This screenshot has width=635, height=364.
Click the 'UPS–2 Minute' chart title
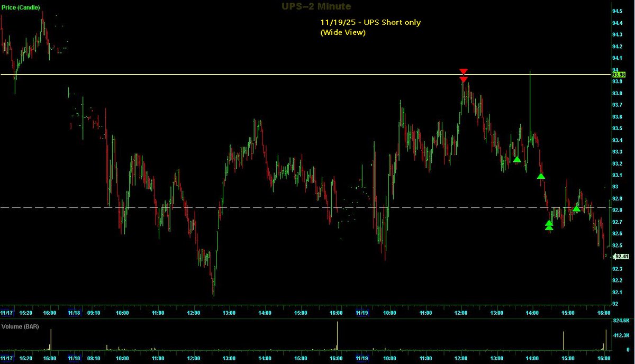tap(316, 6)
